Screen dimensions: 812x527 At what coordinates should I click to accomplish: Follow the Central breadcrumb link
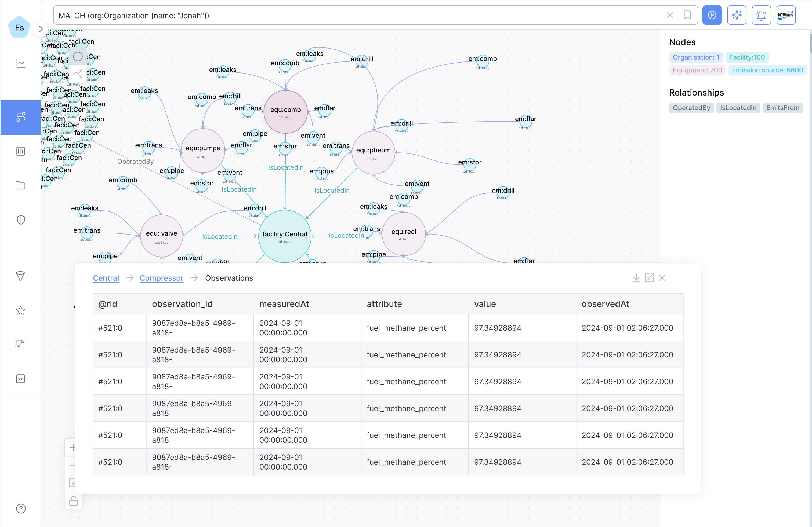106,278
